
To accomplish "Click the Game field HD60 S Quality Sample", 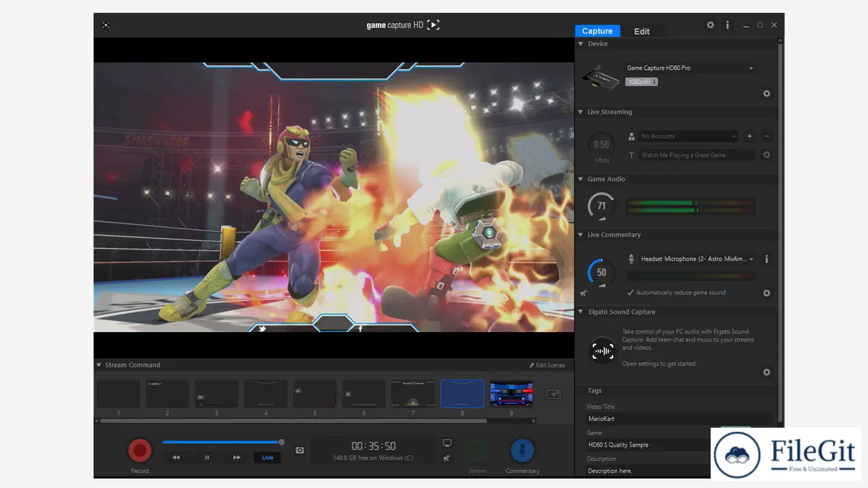I will [648, 445].
